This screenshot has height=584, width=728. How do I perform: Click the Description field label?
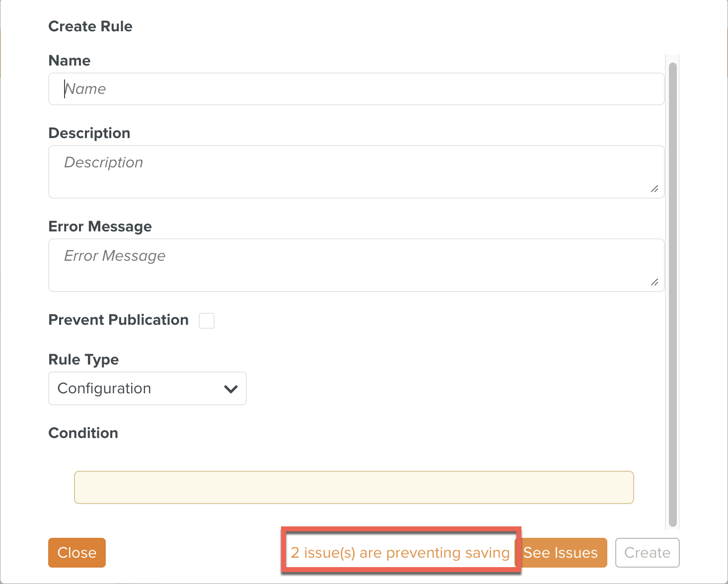89,133
